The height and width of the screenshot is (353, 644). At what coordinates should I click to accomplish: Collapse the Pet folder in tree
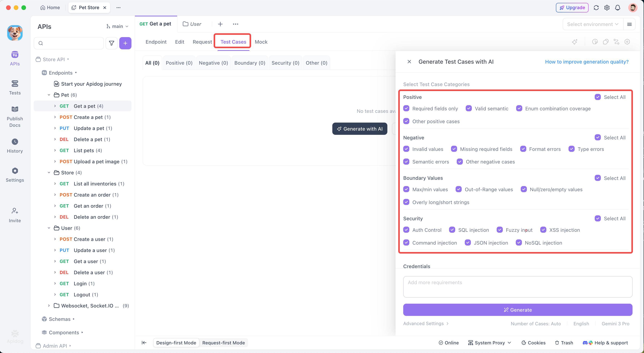[x=49, y=95]
